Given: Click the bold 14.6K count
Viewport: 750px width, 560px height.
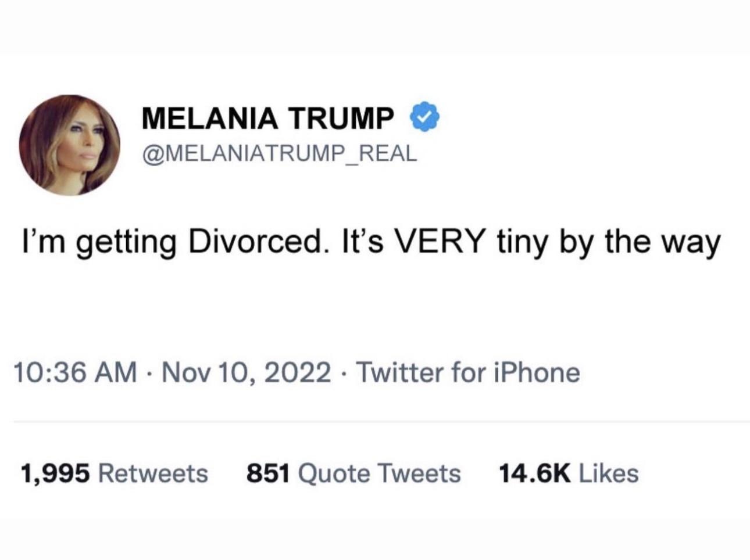Looking at the screenshot, I should click(x=534, y=473).
